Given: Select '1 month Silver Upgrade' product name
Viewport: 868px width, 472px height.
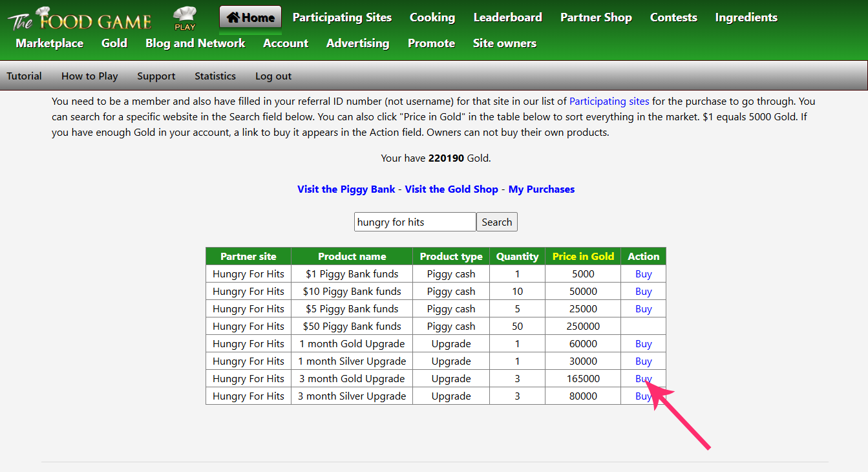Looking at the screenshot, I should 352,361.
